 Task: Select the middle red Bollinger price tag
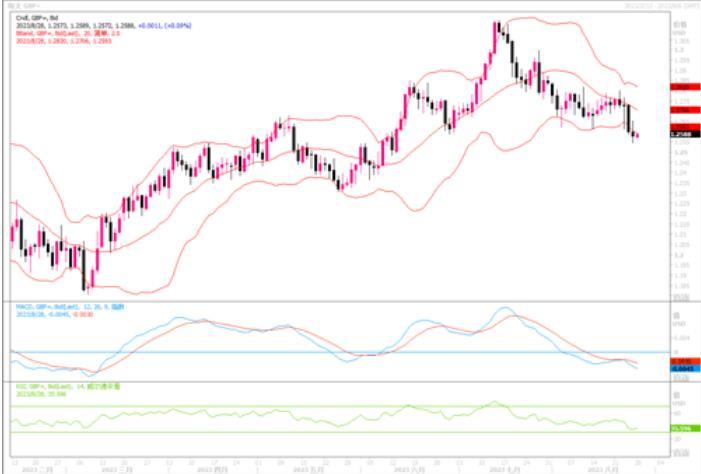coord(685,110)
